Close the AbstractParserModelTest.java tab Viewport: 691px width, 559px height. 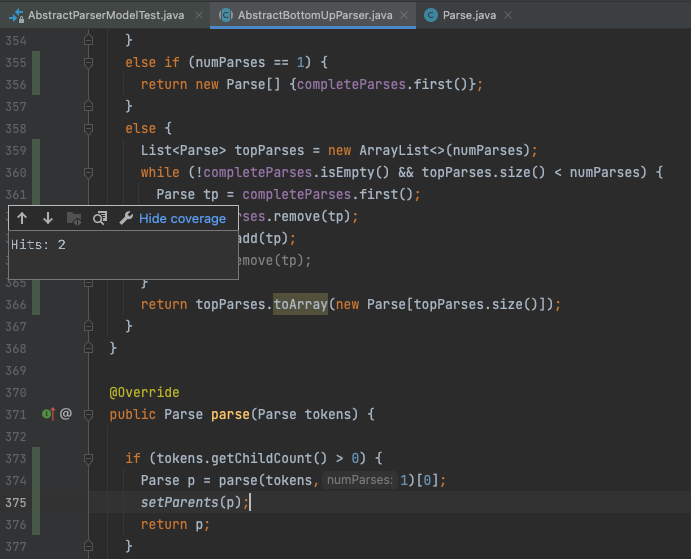[199, 15]
